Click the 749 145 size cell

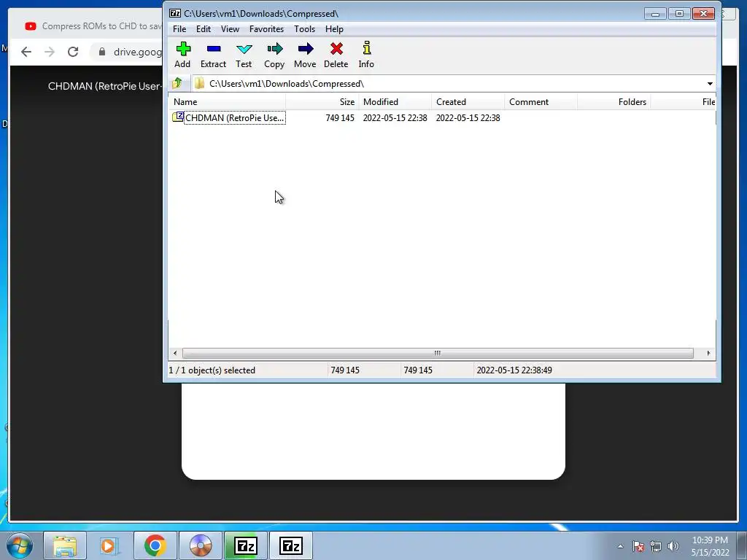(340, 118)
